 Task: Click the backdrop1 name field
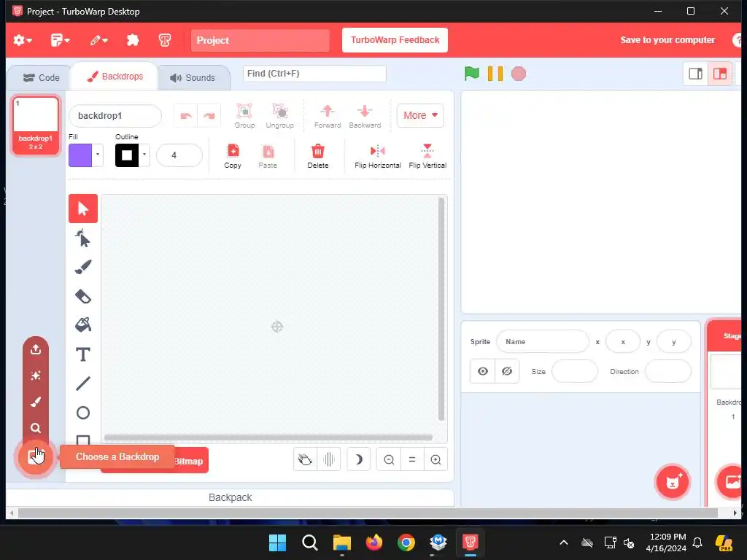115,116
